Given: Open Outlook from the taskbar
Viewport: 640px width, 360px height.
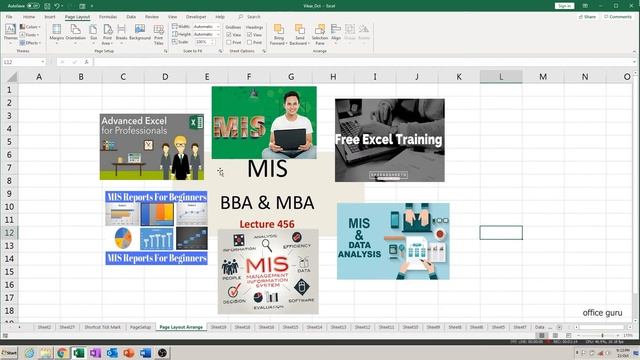Looking at the screenshot, I should [112, 353].
